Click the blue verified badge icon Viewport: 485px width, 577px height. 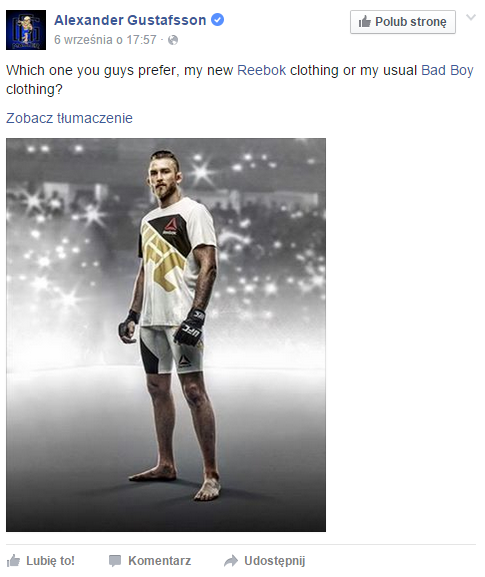pos(217,20)
